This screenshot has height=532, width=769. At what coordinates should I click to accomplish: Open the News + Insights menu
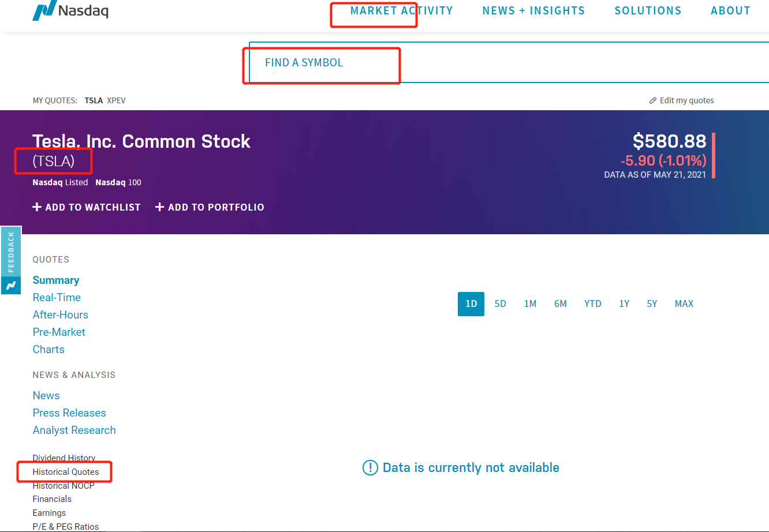533,11
